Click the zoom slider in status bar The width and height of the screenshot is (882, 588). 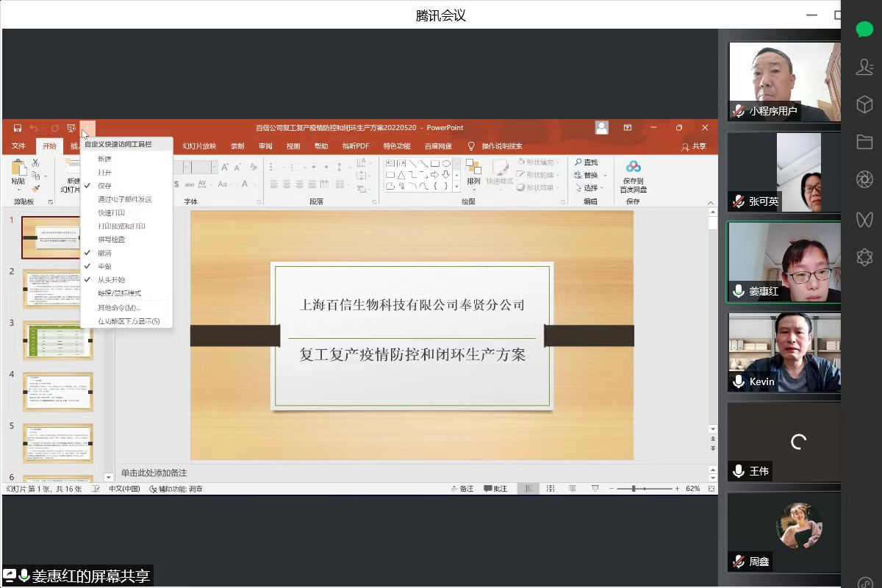point(634,489)
